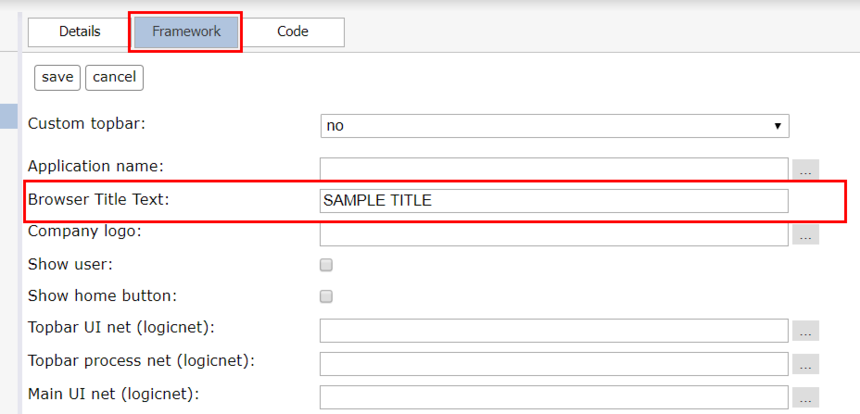Viewport: 860px width, 414px height.
Task: Click the Topbar UI net input field
Action: (x=554, y=331)
